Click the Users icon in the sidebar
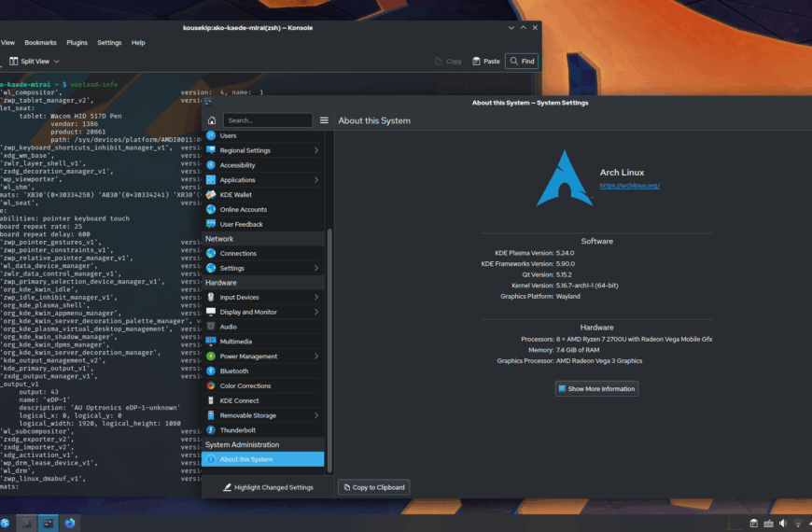812x532 pixels. click(x=211, y=135)
